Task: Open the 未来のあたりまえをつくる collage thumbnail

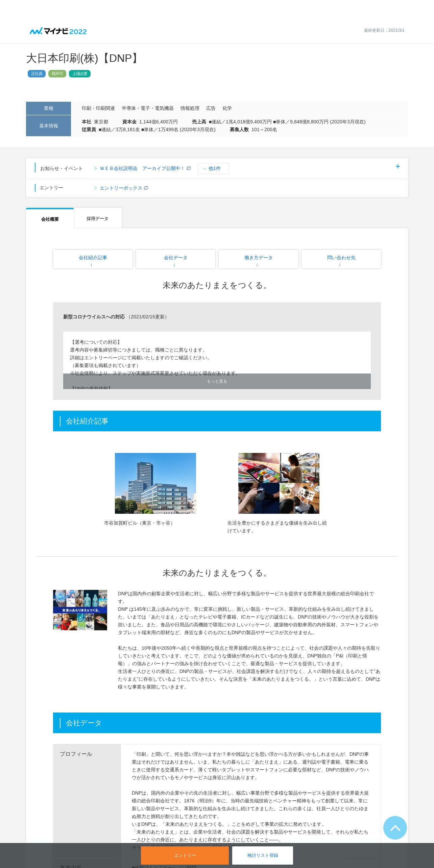Action: (x=80, y=610)
